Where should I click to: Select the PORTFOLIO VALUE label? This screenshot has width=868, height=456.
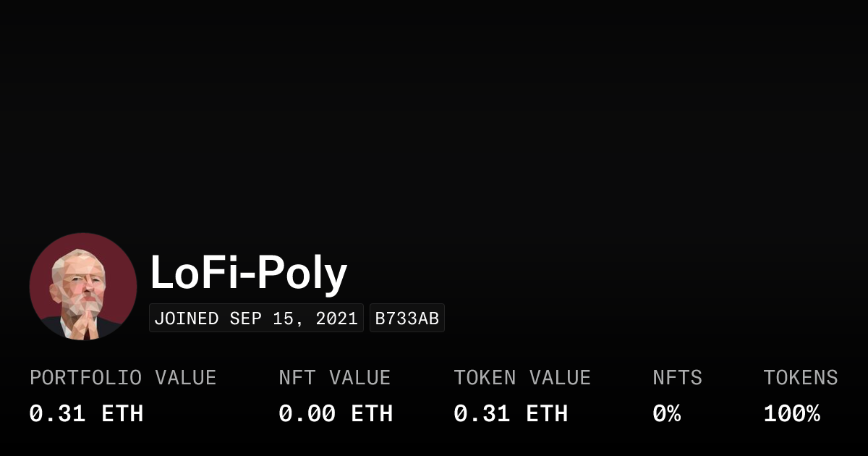pos(123,378)
